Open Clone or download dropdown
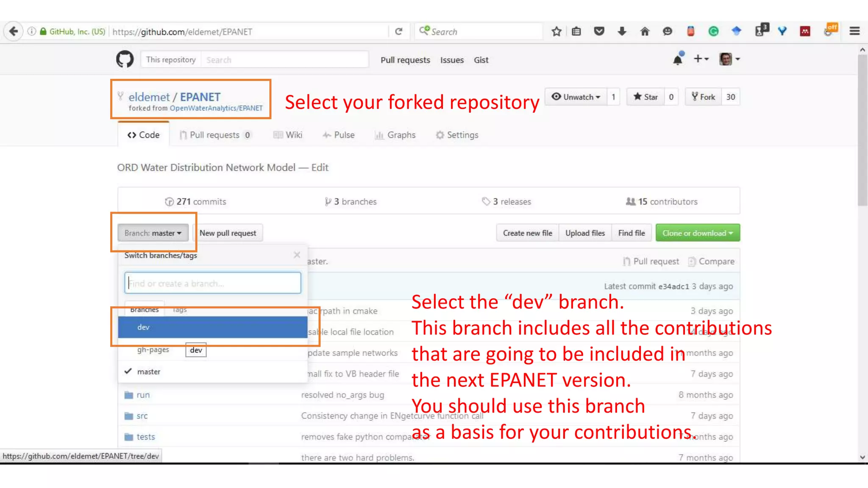Screen dimensions: 868x488 point(698,233)
